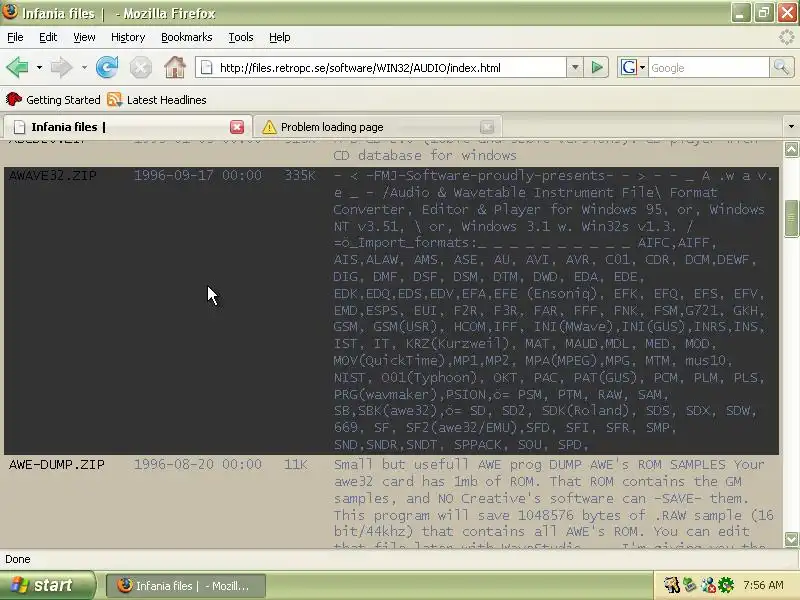Image resolution: width=800 pixels, height=600 pixels.
Task: Open the search engine chooser dropdown
Action: tap(642, 67)
